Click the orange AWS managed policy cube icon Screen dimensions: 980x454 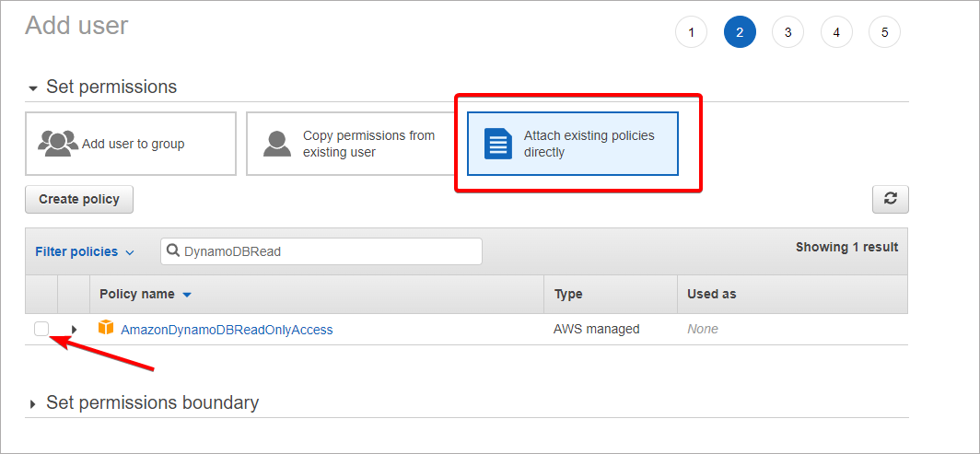(106, 328)
